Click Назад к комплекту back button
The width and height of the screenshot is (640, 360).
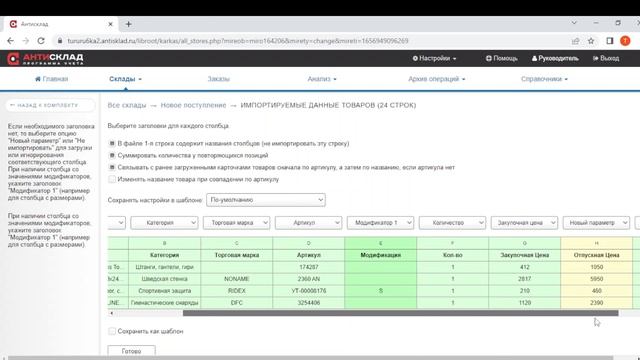coord(50,105)
